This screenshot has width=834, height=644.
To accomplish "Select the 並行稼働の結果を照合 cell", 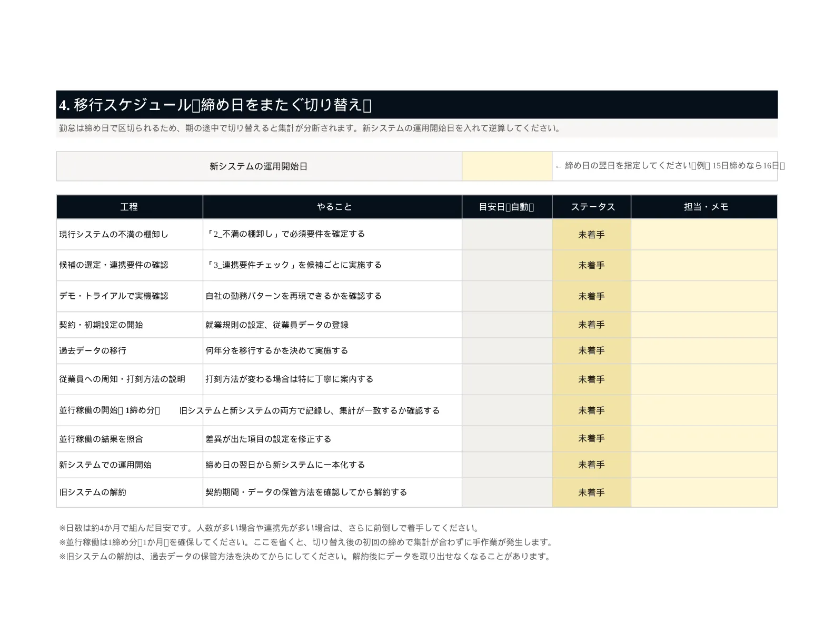I will pyautogui.click(x=130, y=439).
